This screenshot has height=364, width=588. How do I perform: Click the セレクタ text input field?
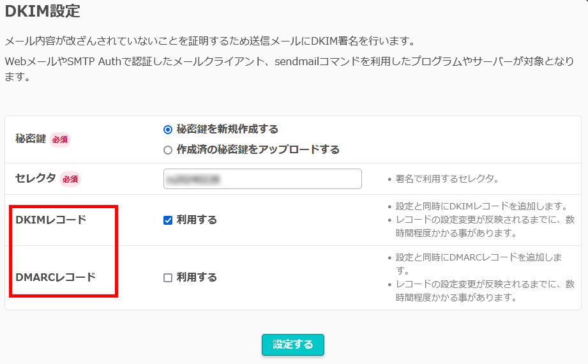(262, 179)
